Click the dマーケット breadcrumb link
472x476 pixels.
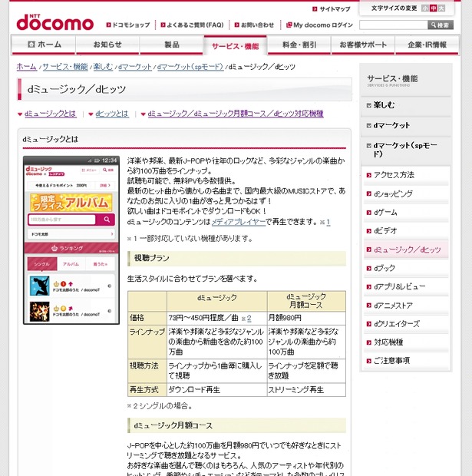point(135,67)
